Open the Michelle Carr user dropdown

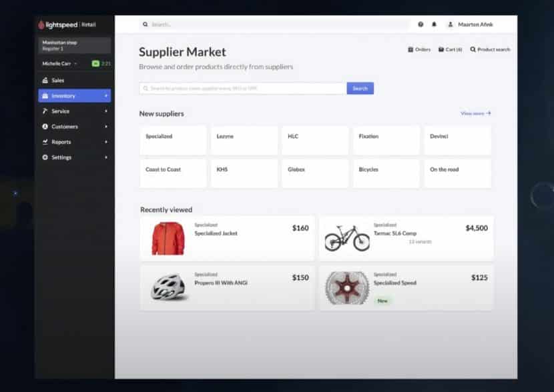click(x=59, y=63)
